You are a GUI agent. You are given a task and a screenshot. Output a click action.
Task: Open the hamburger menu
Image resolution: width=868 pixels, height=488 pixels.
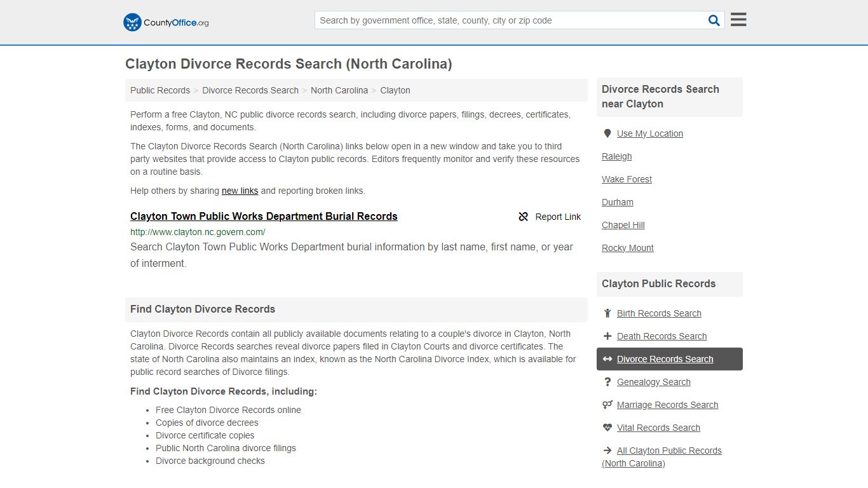click(x=738, y=20)
